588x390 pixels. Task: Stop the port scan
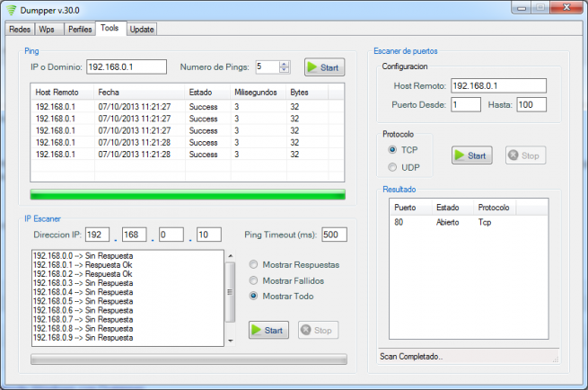point(524,155)
